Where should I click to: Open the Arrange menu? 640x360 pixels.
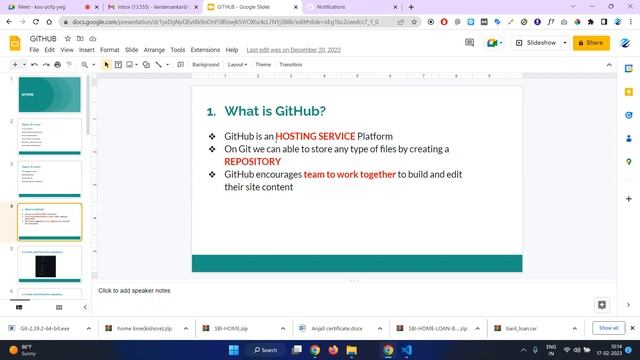[154, 50]
